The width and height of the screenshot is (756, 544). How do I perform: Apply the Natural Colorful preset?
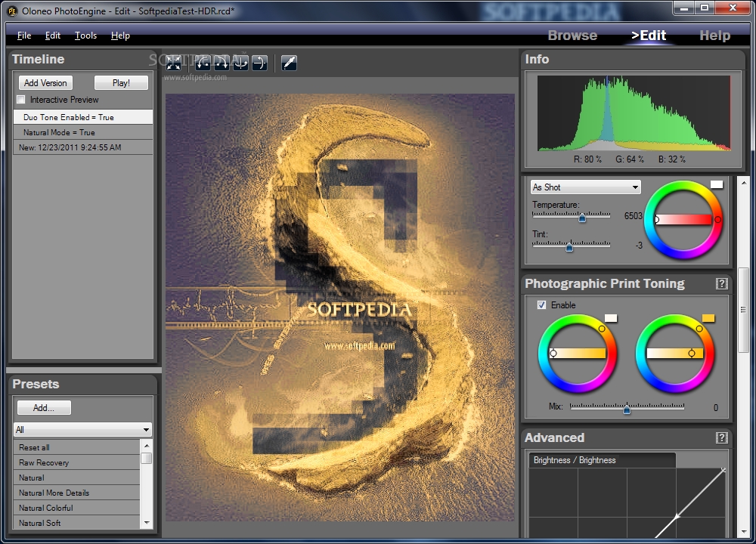76,508
